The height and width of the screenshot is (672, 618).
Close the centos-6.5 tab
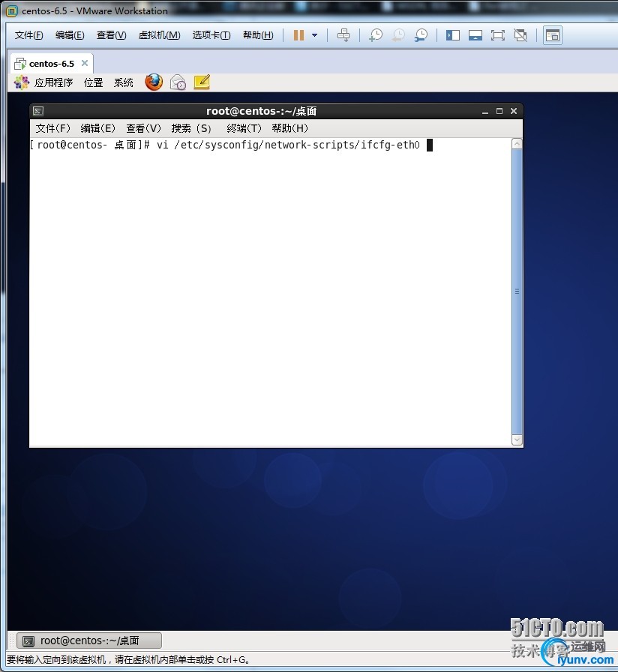[85, 63]
